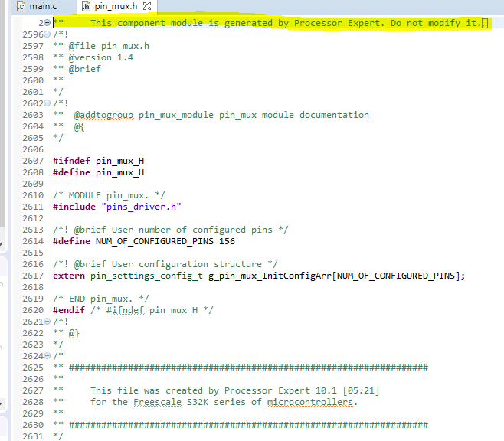Click g_pin_mux_InitConfigArr identifier
The height and width of the screenshot is (441, 504).
(270, 276)
